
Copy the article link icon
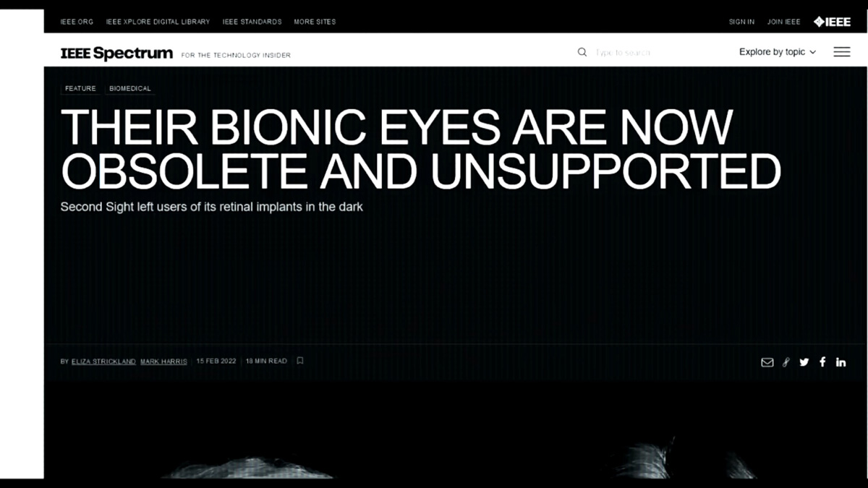(786, 362)
